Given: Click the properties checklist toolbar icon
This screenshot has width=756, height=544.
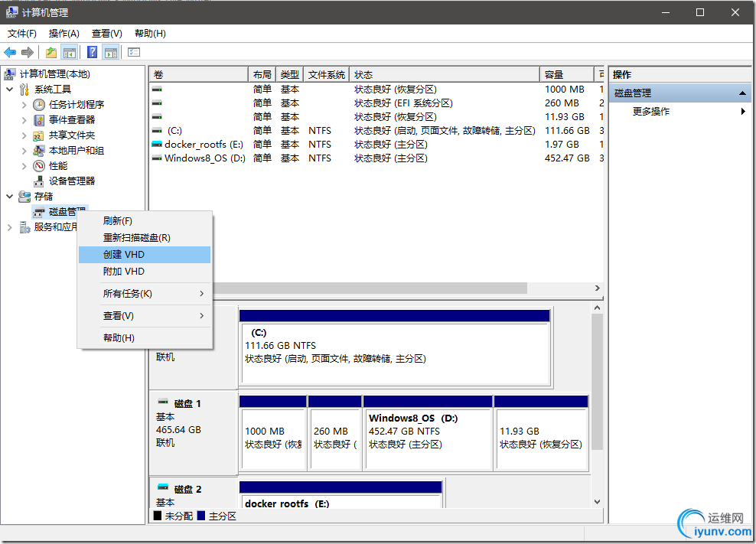Looking at the screenshot, I should pyautogui.click(x=132, y=51).
